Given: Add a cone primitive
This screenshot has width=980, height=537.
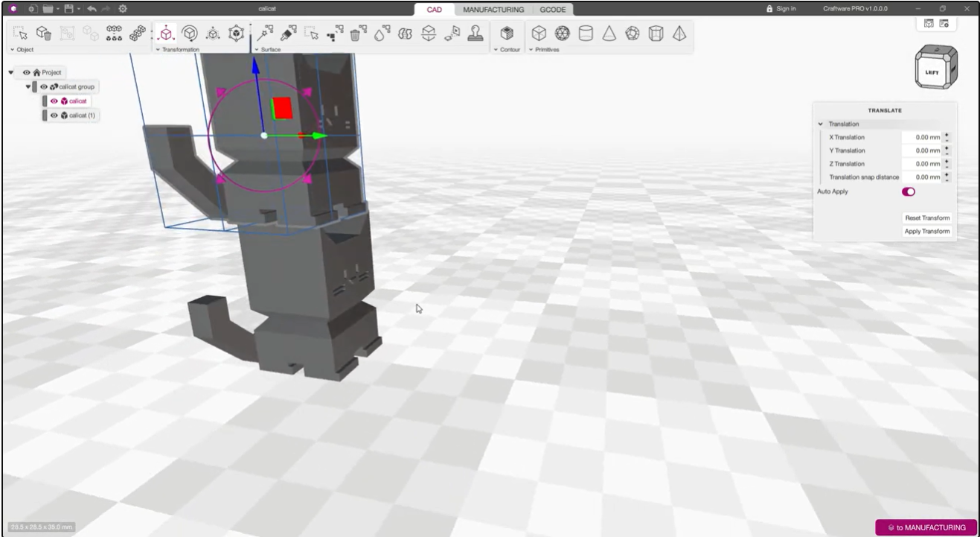Looking at the screenshot, I should [x=609, y=34].
